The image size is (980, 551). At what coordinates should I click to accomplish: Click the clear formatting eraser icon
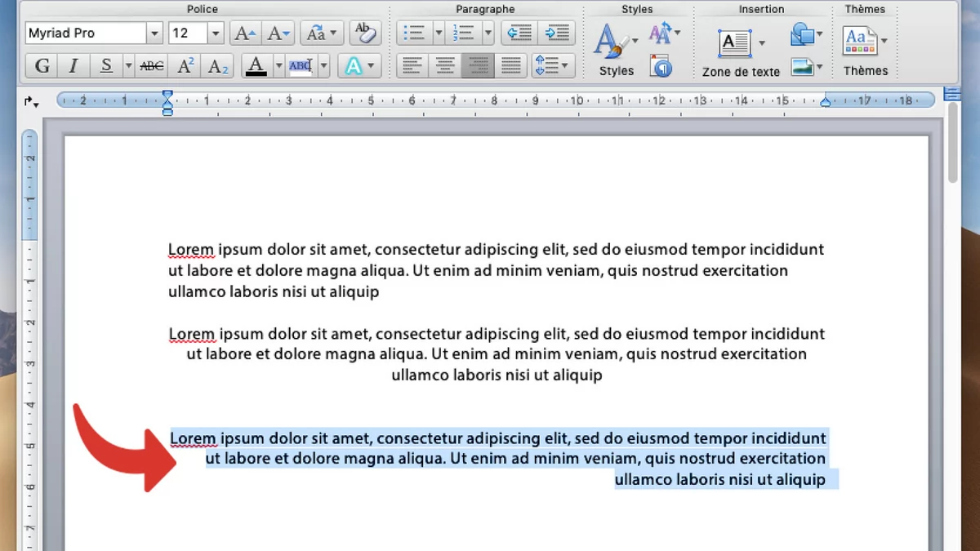(365, 33)
